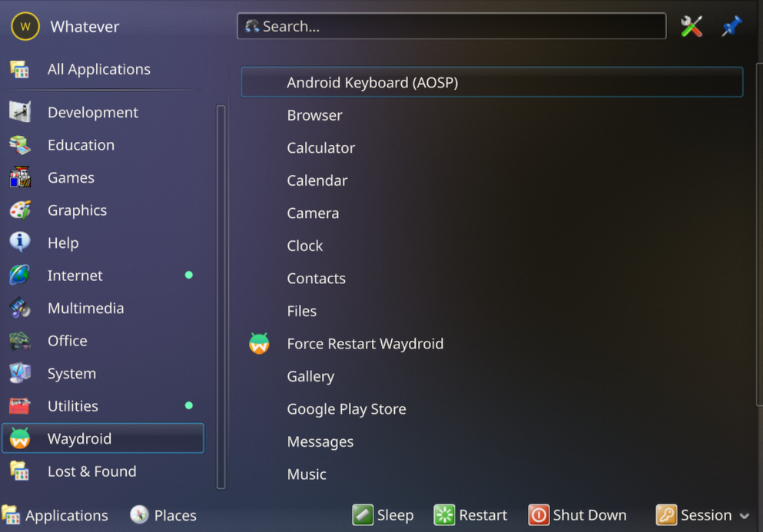Launch the Contacts app
The width and height of the screenshot is (763, 532).
coord(492,278)
